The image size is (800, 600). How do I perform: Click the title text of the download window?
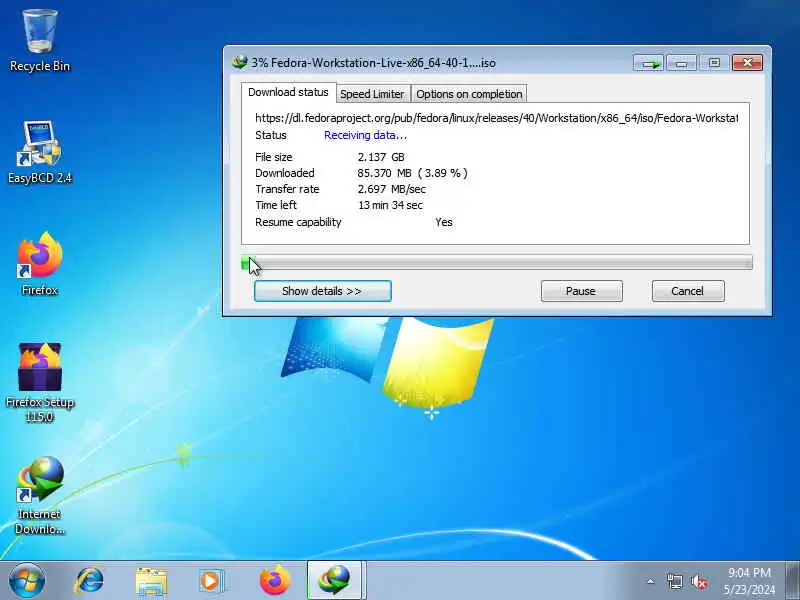point(373,63)
